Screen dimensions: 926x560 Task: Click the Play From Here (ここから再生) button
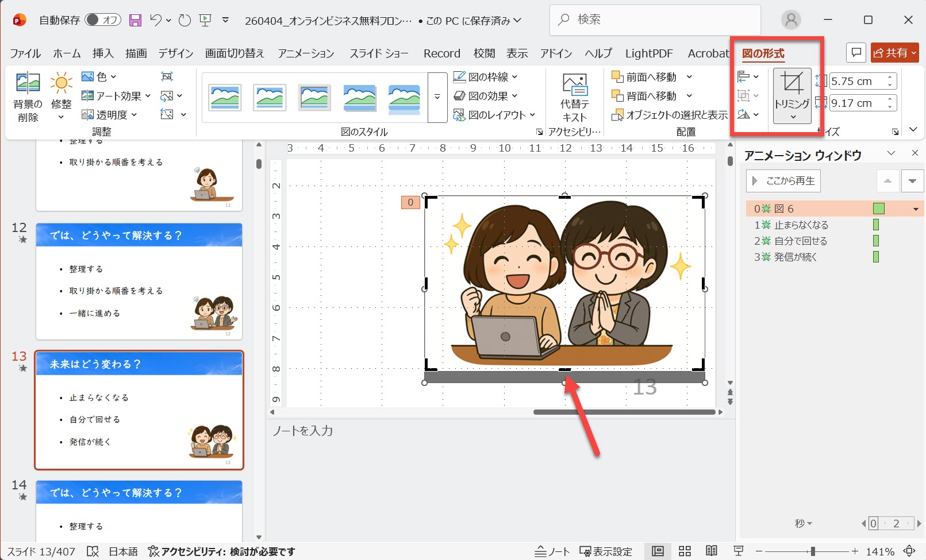pos(783,181)
